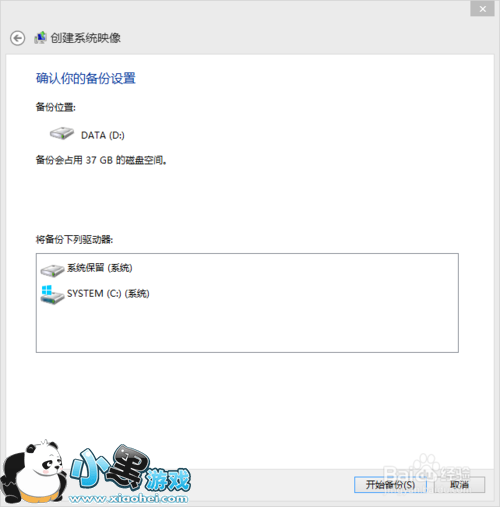Click the 确认你的备份设置 heading
This screenshot has width=500, height=507.
(86, 79)
